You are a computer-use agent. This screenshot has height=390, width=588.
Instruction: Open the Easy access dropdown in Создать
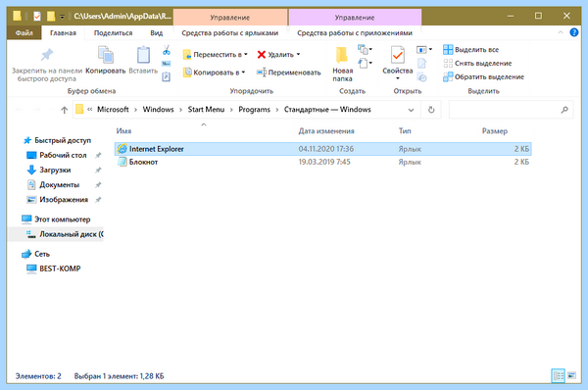coord(365,63)
